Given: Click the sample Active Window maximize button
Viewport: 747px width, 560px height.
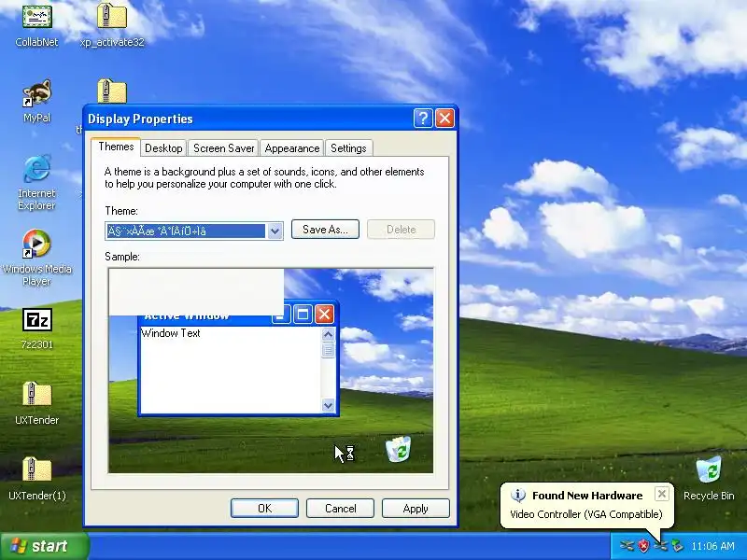Looking at the screenshot, I should coord(303,314).
